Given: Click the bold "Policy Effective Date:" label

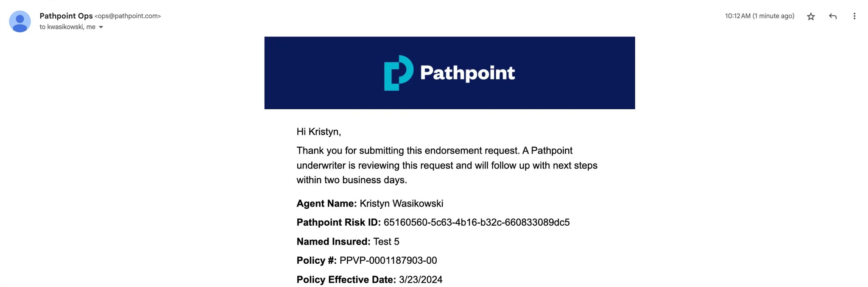Looking at the screenshot, I should point(346,280).
